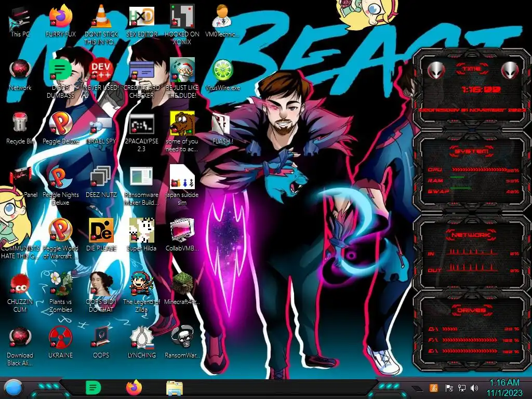This screenshot has height=399, width=532.
Task: Open the Ransomware Maker Build... shortcut
Action: (x=141, y=186)
